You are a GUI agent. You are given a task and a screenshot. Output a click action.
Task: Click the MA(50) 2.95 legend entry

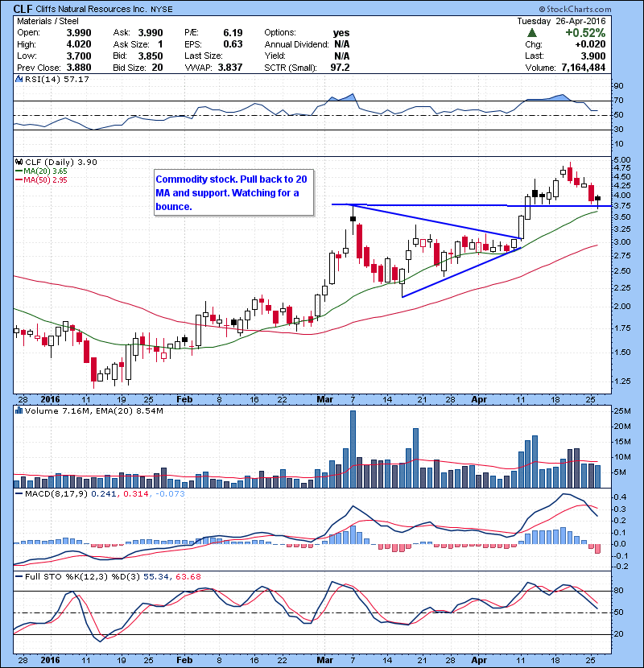pyautogui.click(x=45, y=179)
